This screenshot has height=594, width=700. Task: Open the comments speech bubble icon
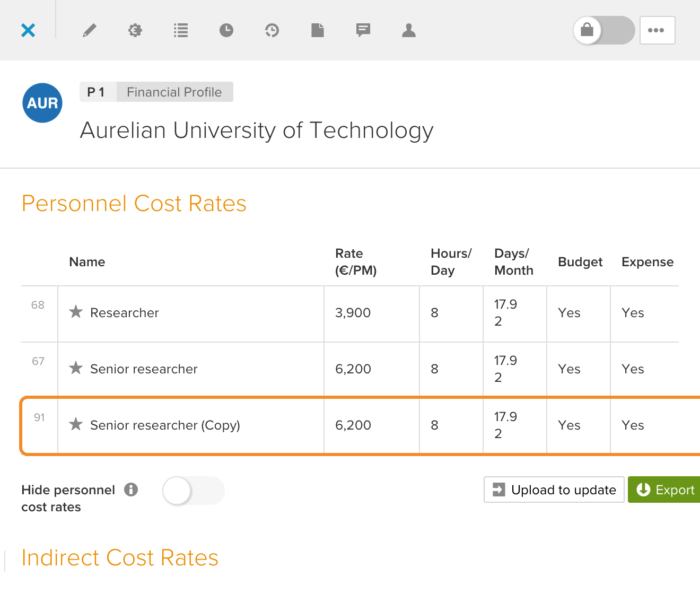click(x=363, y=30)
